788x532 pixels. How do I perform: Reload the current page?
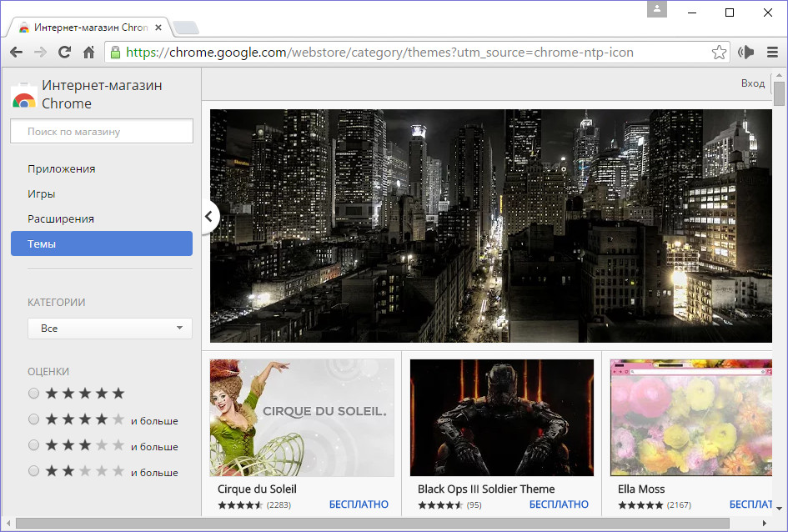click(64, 53)
